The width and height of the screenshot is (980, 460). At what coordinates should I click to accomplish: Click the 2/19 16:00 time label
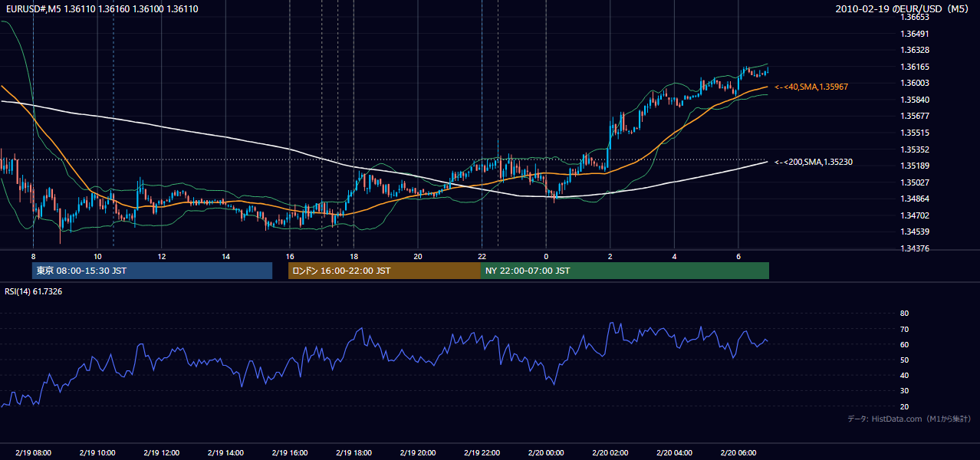coord(289,452)
